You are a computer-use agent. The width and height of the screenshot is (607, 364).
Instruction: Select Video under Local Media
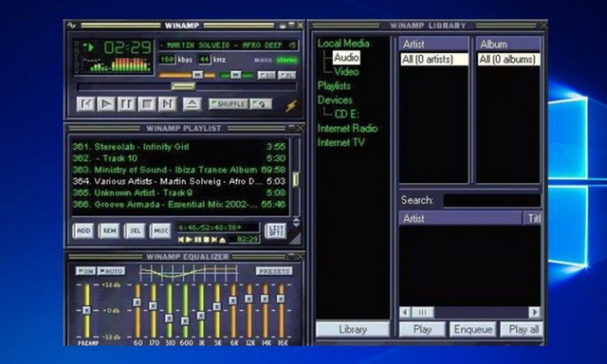[x=346, y=71]
